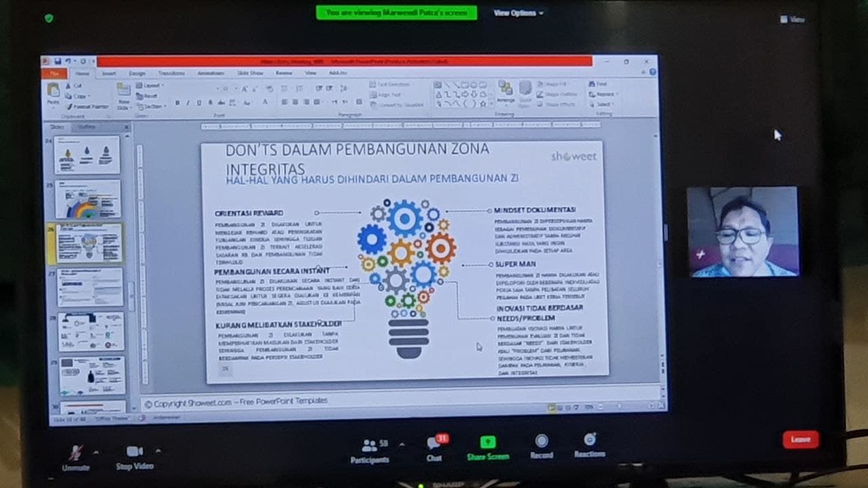Start recording with the Record button

[x=541, y=443]
